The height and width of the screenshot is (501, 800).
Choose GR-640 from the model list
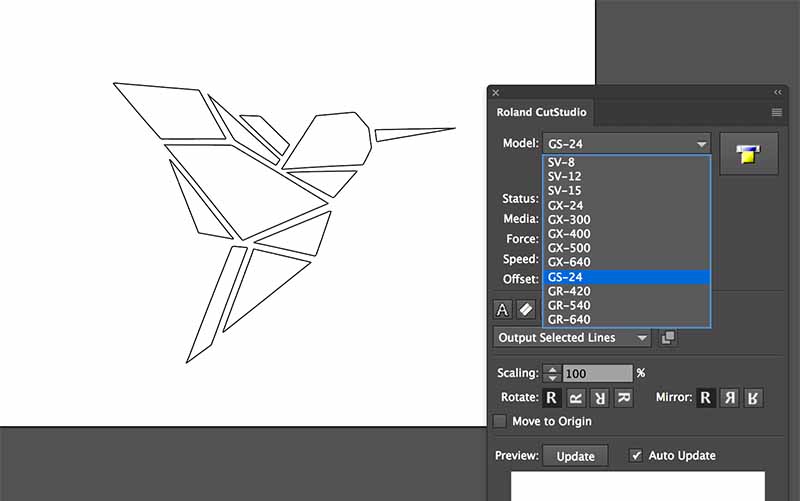[627, 319]
